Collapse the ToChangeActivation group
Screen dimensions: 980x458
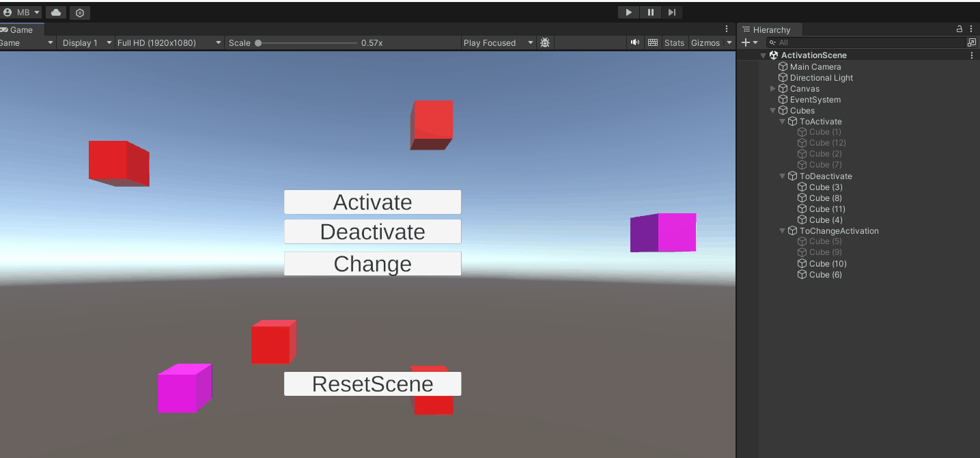tap(782, 231)
